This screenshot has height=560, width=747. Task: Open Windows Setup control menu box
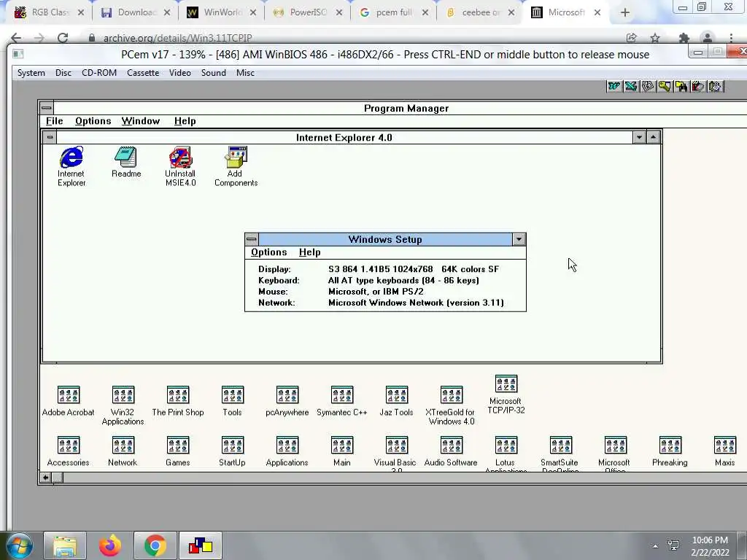(252, 239)
